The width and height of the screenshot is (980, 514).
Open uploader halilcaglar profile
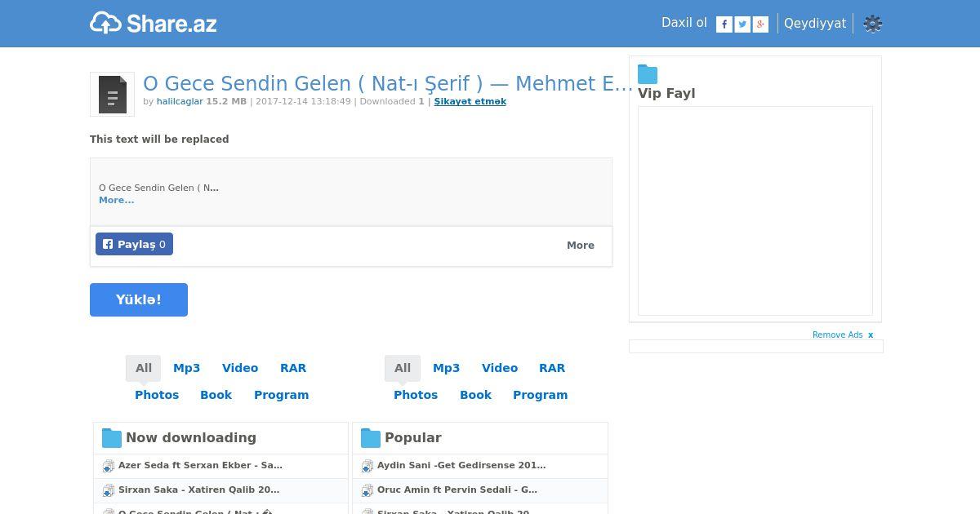click(180, 101)
